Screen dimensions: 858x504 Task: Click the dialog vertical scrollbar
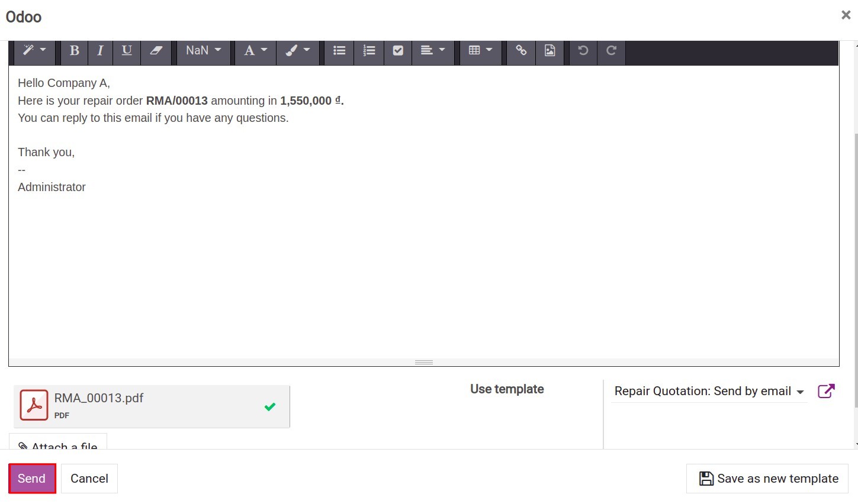coord(855,271)
